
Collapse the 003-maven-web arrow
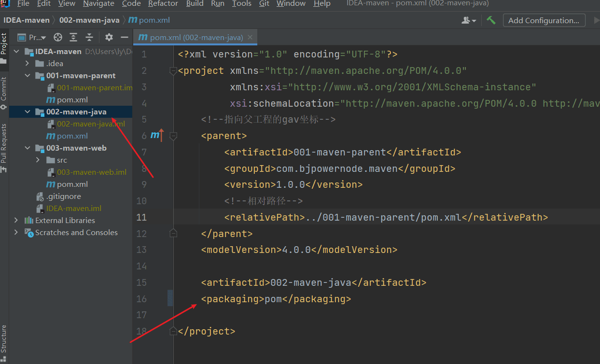pyautogui.click(x=28, y=148)
